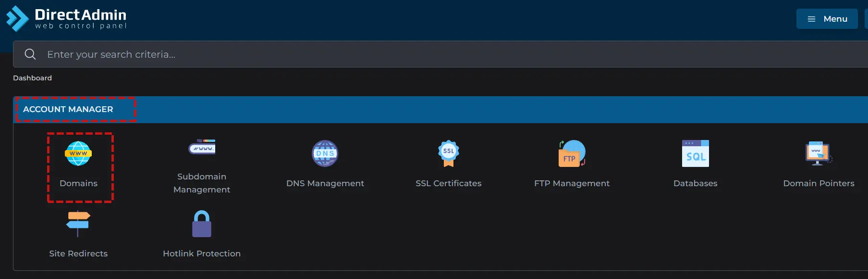Click the DirectAdmin logo
Viewport: 868px width, 279px height.
66,19
